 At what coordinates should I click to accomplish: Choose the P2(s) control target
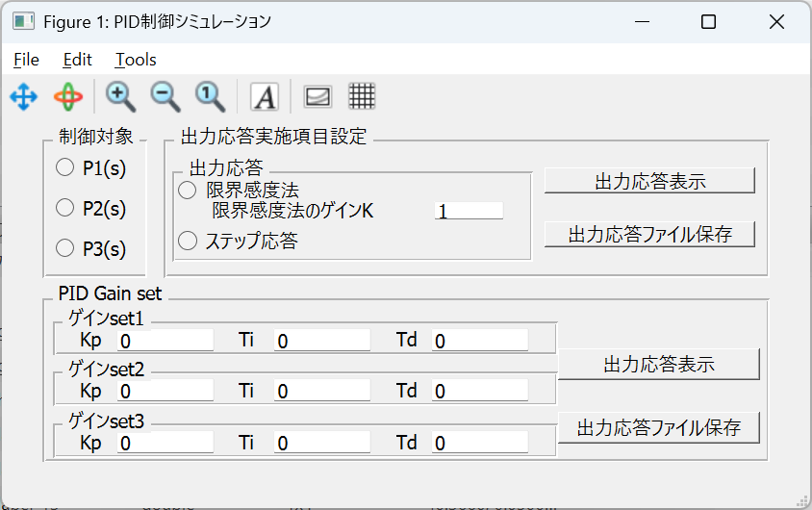point(65,208)
